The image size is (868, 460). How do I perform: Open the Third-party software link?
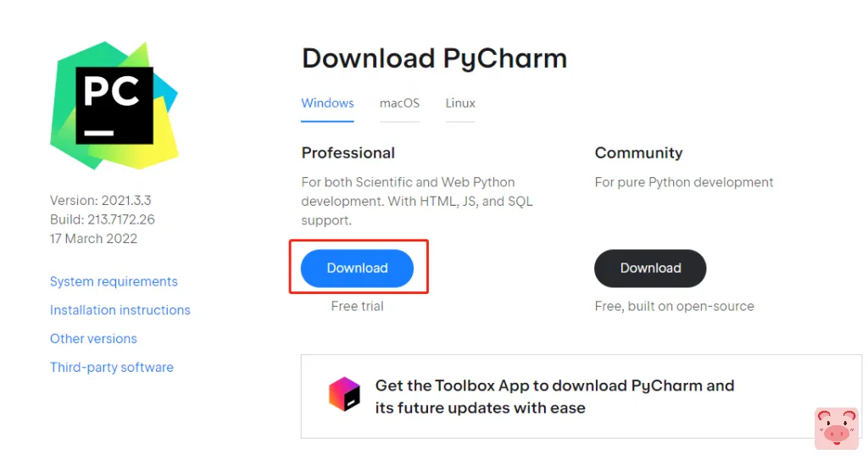[112, 368]
